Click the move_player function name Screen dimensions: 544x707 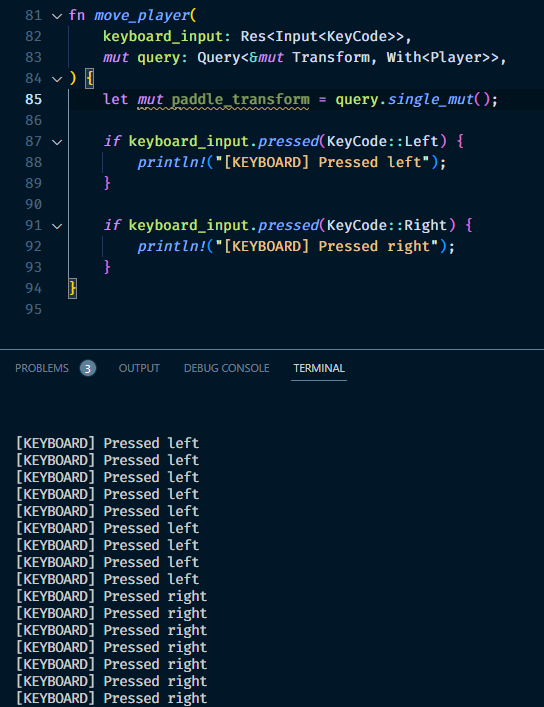pyautogui.click(x=142, y=16)
